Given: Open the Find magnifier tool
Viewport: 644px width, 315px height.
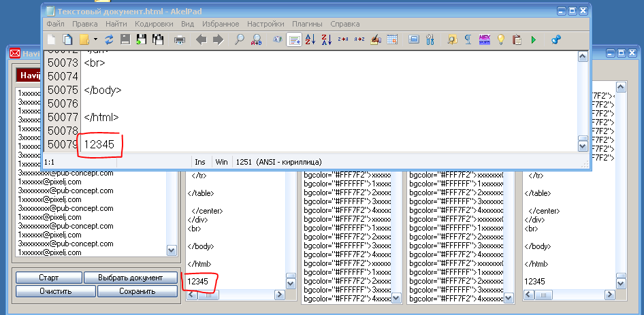Looking at the screenshot, I should point(239,39).
